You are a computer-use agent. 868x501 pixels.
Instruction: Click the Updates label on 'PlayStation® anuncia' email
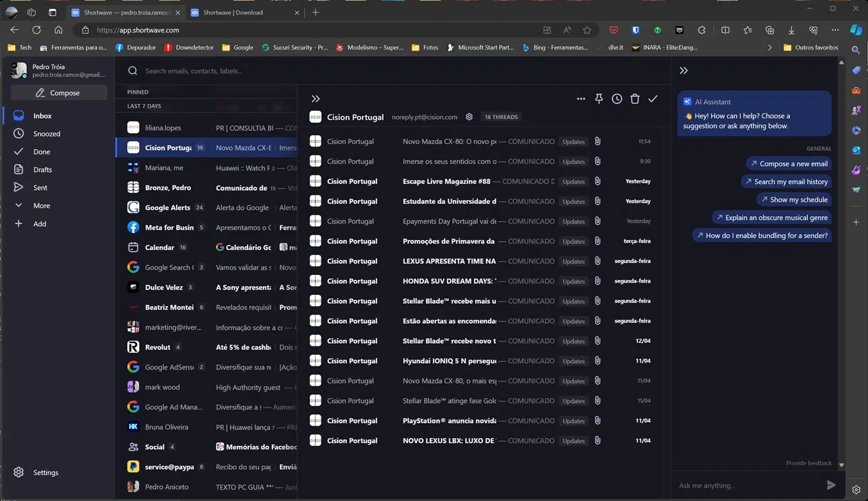pos(574,421)
